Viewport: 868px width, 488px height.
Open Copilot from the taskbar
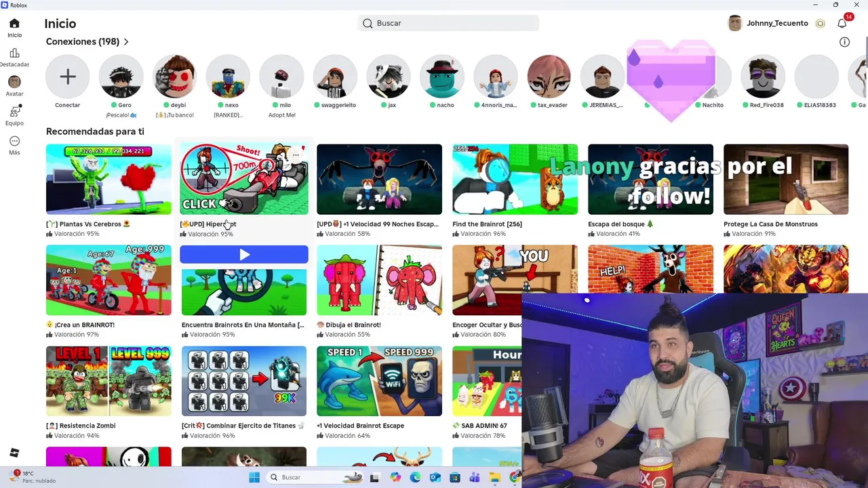tap(395, 477)
